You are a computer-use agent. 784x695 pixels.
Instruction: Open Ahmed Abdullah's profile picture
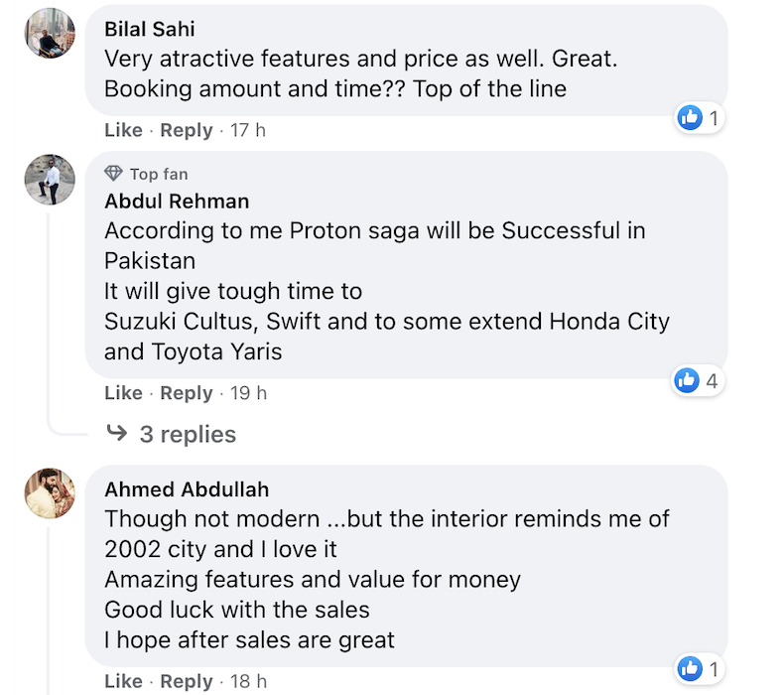(x=50, y=493)
